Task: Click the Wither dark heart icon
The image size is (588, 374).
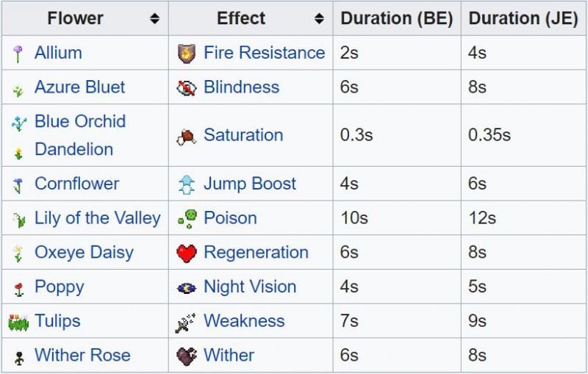Action: pos(187,356)
